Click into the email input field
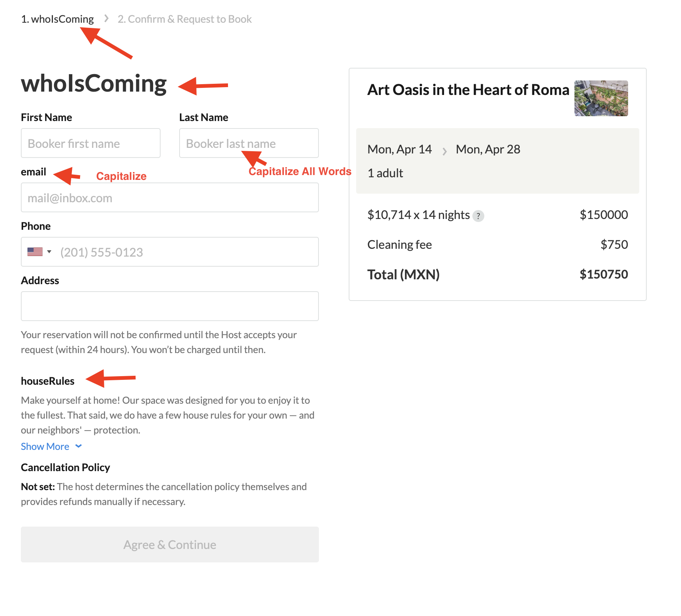The width and height of the screenshot is (681, 616). 170,198
